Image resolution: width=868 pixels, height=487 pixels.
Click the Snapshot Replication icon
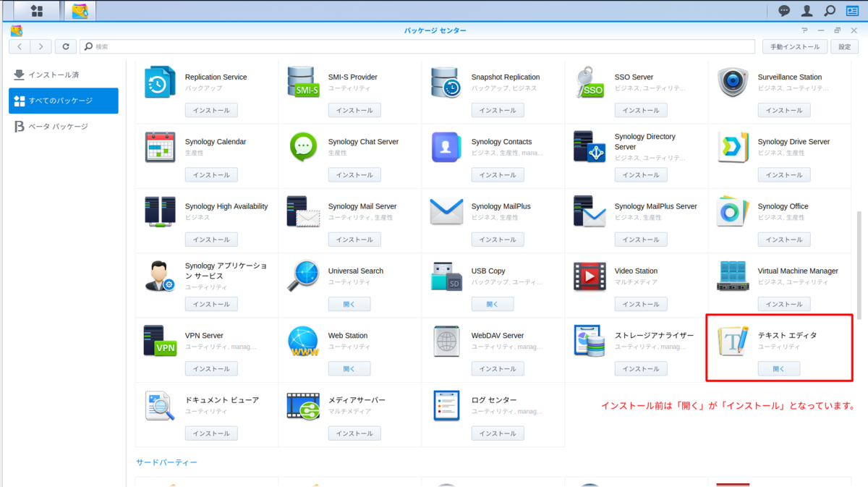tap(446, 82)
